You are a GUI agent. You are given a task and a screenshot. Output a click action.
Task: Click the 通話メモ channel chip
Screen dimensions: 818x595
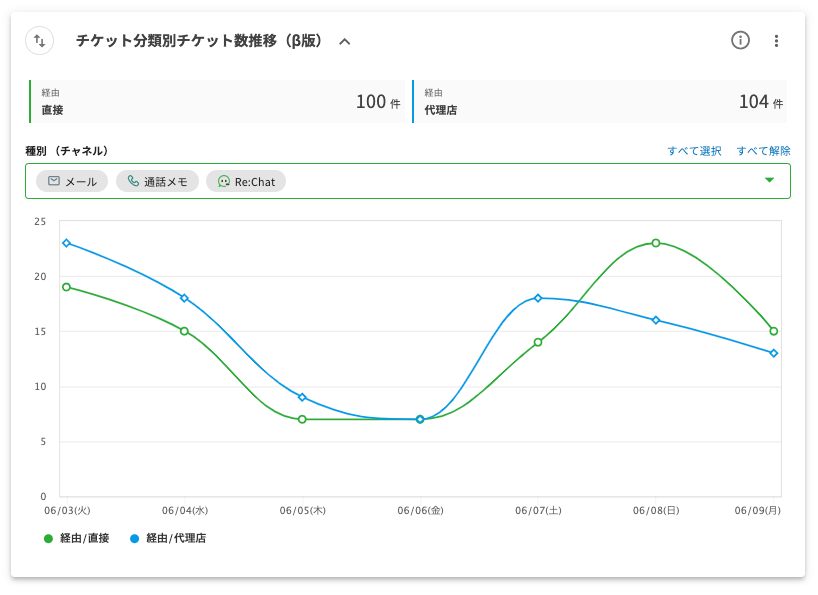pyautogui.click(x=157, y=182)
